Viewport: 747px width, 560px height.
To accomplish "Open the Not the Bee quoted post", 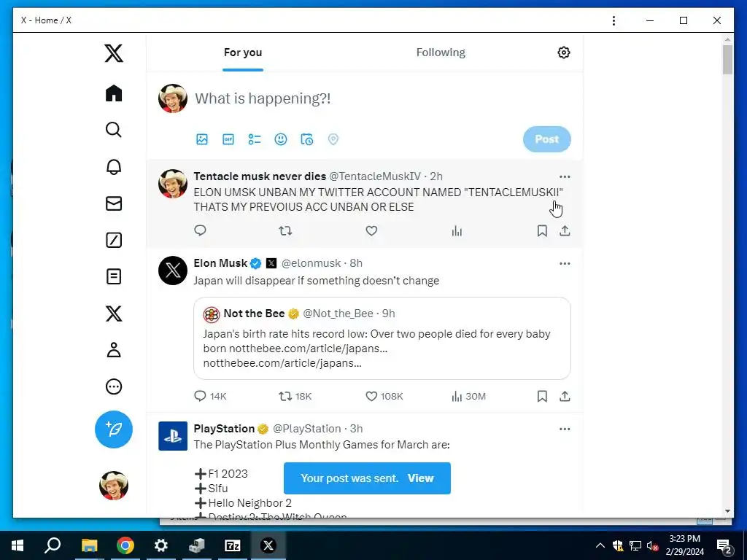I will click(382, 338).
